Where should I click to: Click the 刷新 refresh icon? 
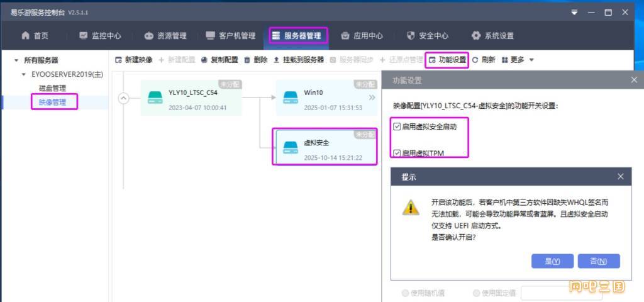tap(475, 60)
